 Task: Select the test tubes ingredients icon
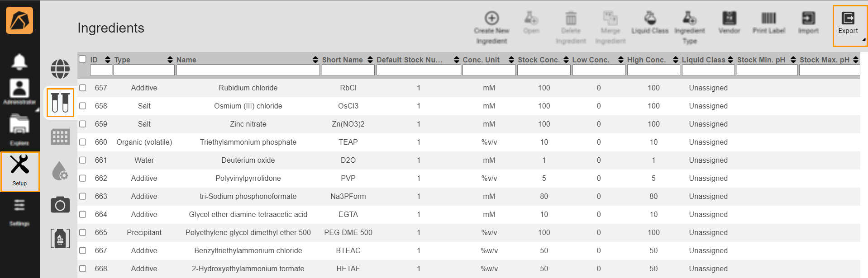pos(60,103)
